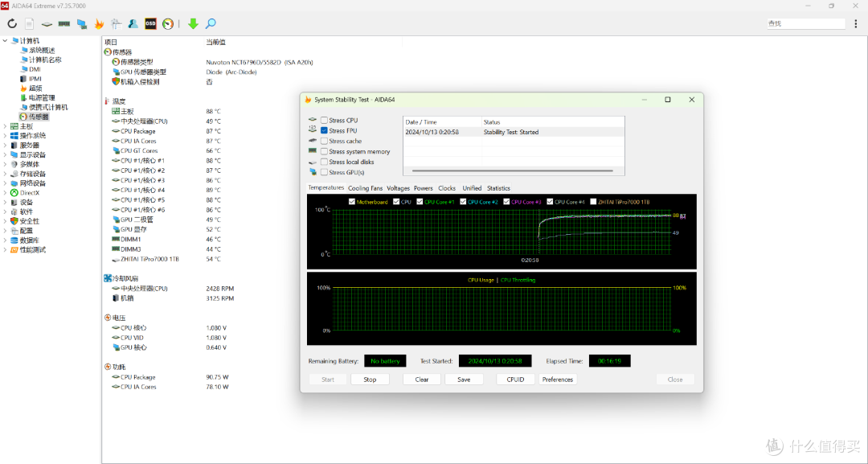Expand the 显示设备 tree node
The height and width of the screenshot is (464, 868).
click(6, 154)
